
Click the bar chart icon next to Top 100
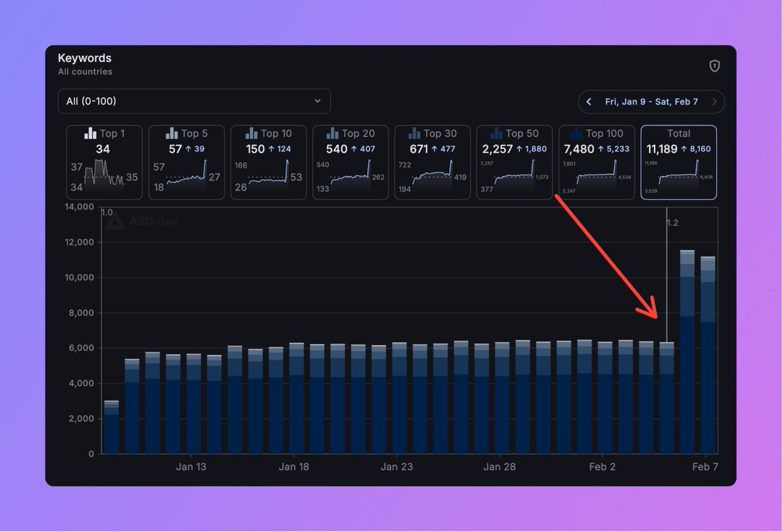tap(577, 133)
